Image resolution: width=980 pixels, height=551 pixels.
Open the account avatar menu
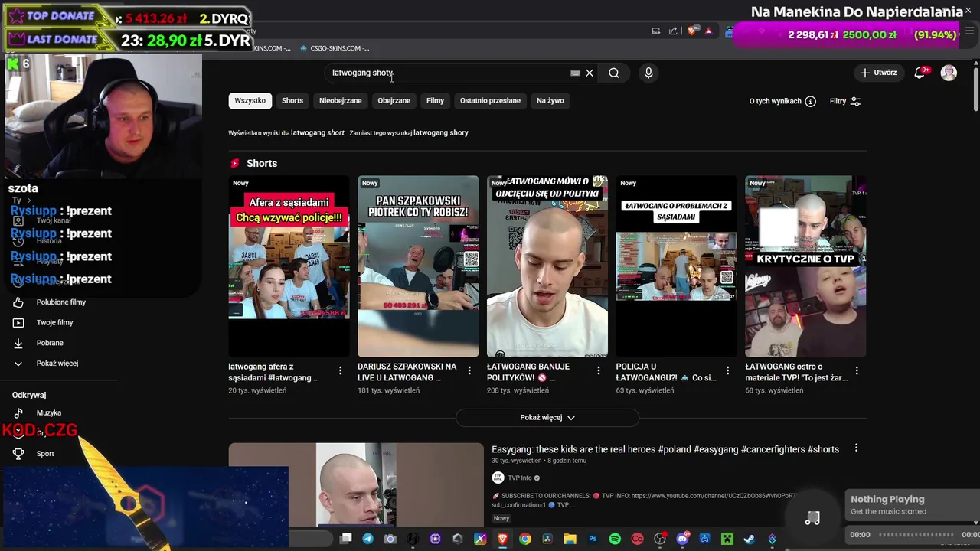click(949, 73)
